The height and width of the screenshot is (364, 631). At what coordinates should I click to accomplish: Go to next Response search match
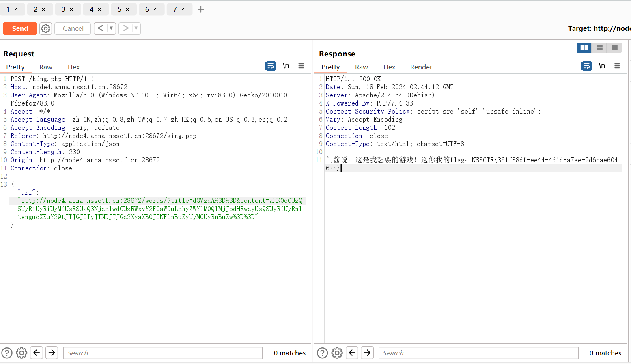point(367,353)
